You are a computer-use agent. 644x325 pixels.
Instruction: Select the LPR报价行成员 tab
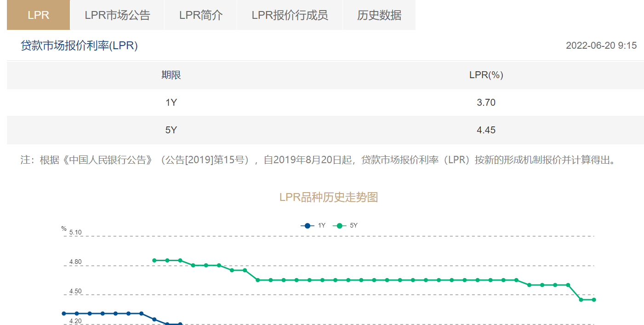pos(290,15)
